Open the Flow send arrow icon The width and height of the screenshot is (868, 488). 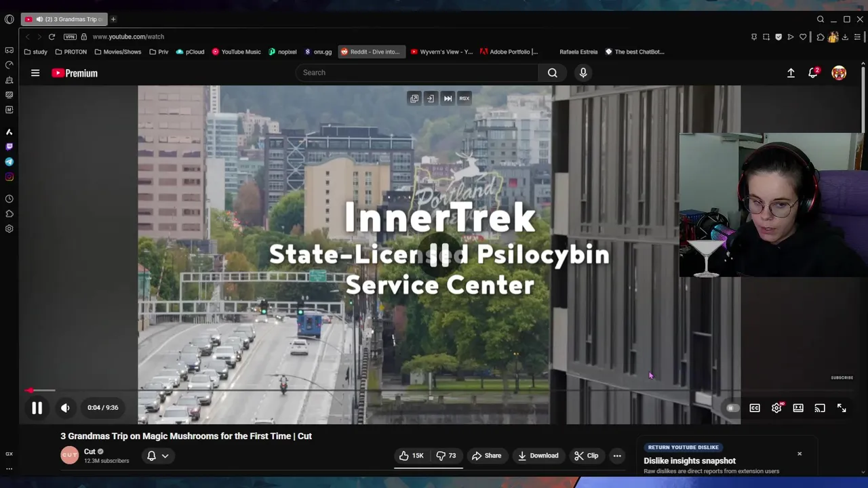tap(791, 37)
